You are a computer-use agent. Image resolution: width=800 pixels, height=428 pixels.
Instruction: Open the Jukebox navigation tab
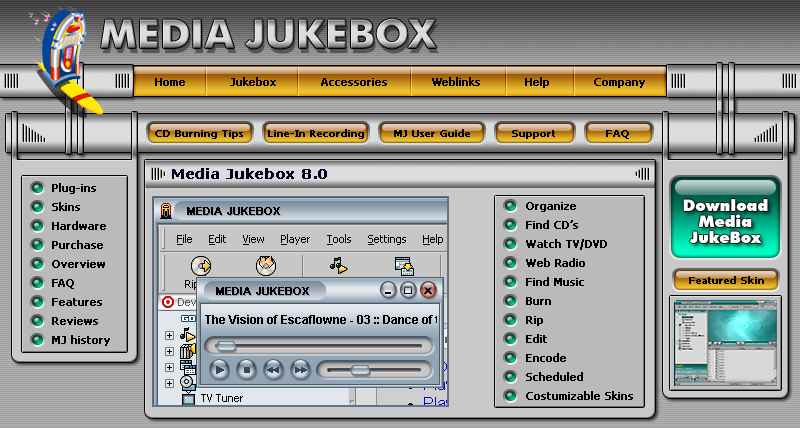(253, 82)
